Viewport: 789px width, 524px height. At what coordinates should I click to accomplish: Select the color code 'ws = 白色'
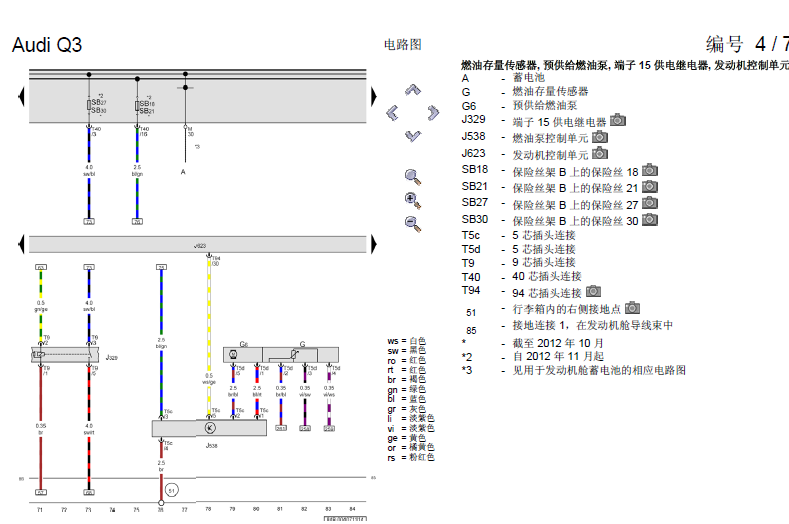pos(407,341)
